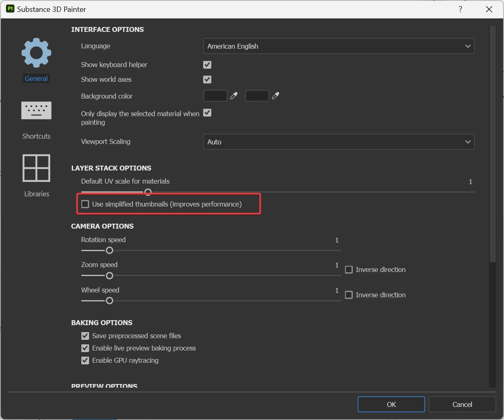Click the second background color swatch
Screen dimensions: 504x420
coord(257,96)
